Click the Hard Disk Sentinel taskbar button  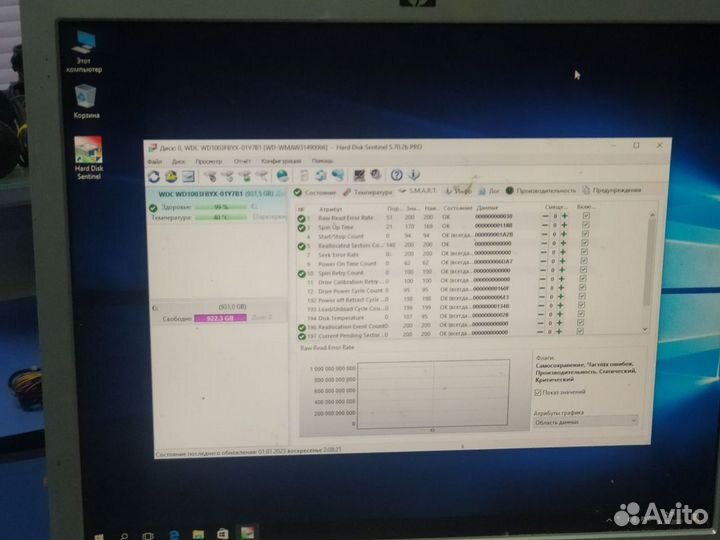pos(248,533)
